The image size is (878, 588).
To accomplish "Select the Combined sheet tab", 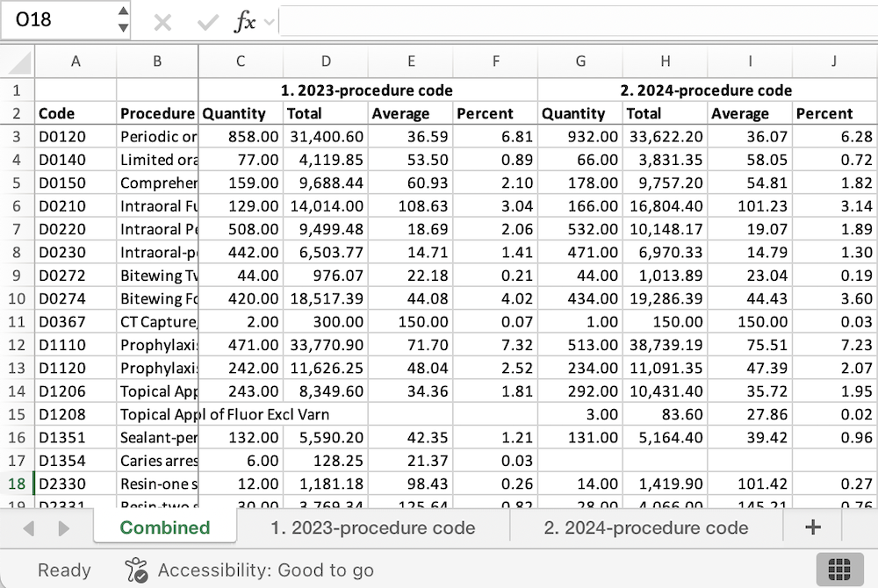I will pyautogui.click(x=165, y=527).
